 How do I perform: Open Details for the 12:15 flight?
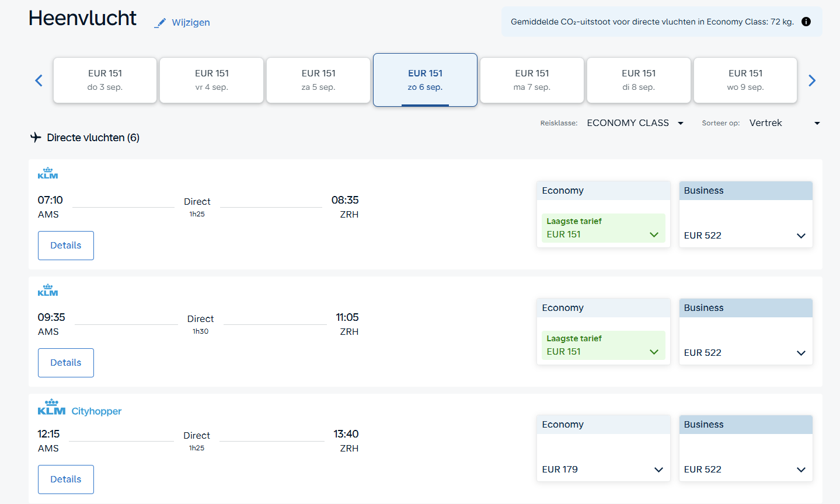pyautogui.click(x=66, y=480)
